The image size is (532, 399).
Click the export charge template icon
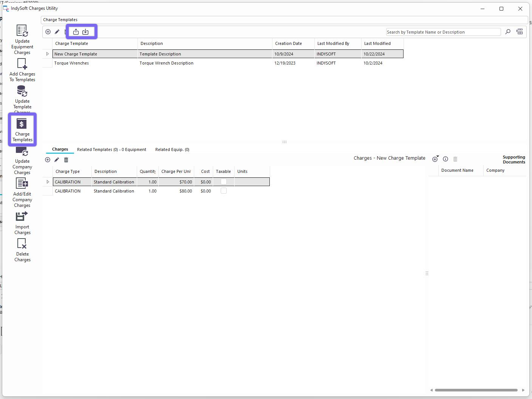tap(76, 32)
